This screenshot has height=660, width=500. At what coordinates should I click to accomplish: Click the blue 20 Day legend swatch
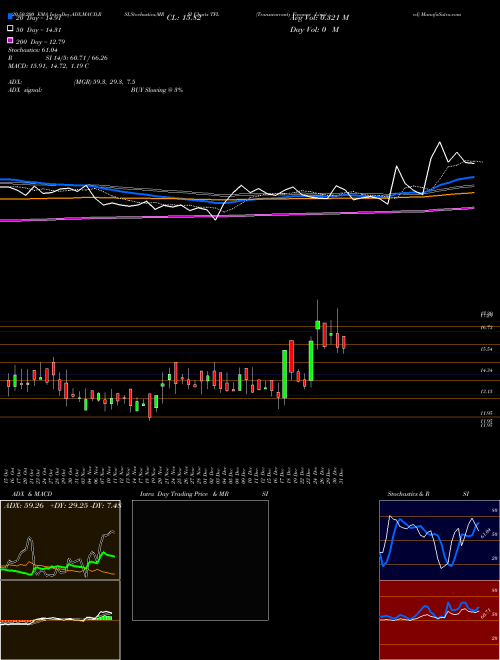tap(10, 17)
